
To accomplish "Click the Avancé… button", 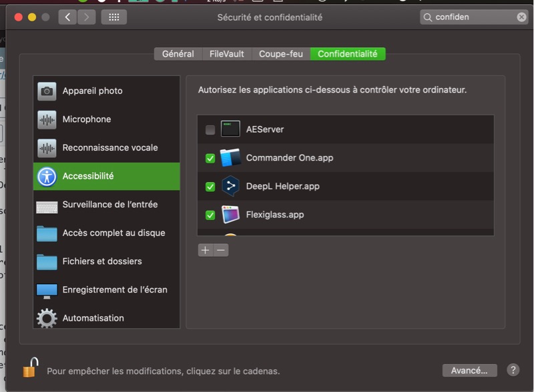I will (469, 370).
